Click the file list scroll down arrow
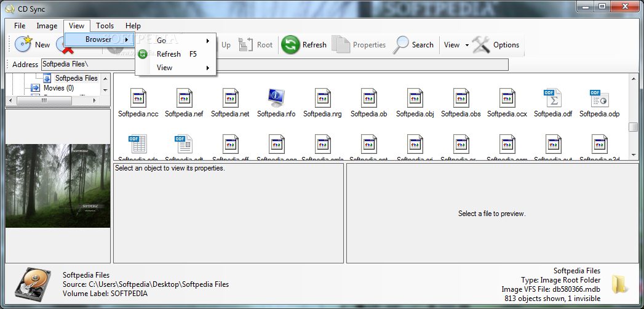 [633, 155]
